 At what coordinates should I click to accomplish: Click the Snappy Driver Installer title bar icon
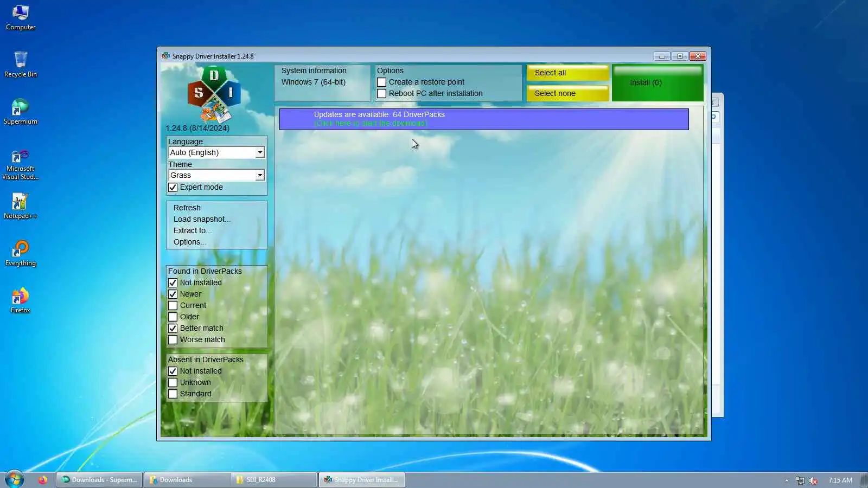(165, 56)
